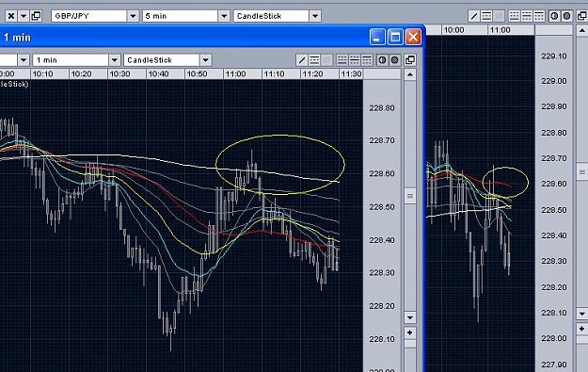The width and height of the screenshot is (588, 372).
Task: Click the 10:30 time label in 1 min chart
Action: click(x=119, y=74)
